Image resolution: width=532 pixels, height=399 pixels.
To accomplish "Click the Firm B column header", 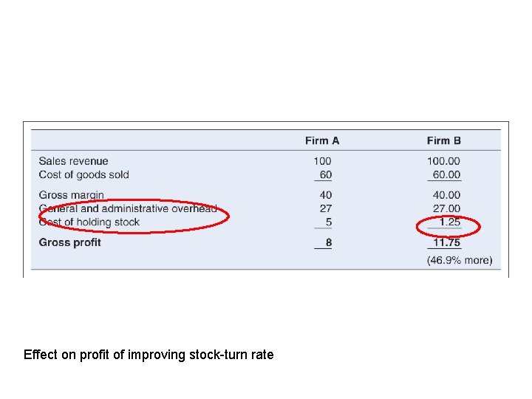I will (443, 140).
